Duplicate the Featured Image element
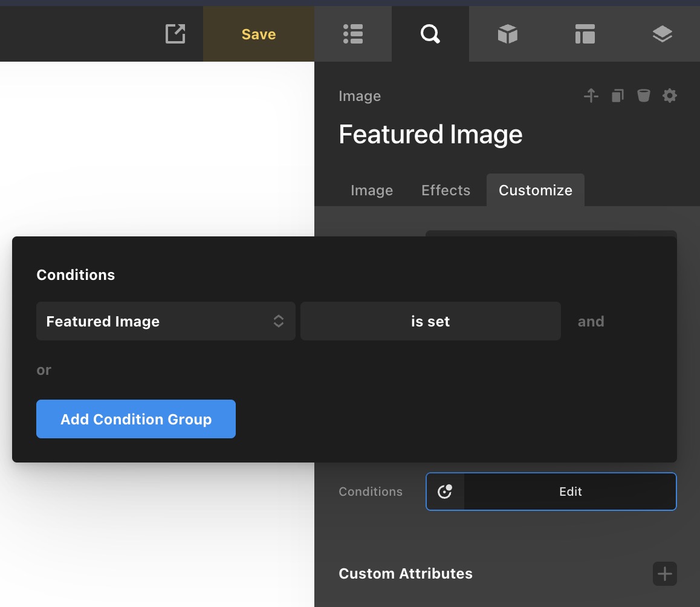The width and height of the screenshot is (700, 607). [x=617, y=96]
